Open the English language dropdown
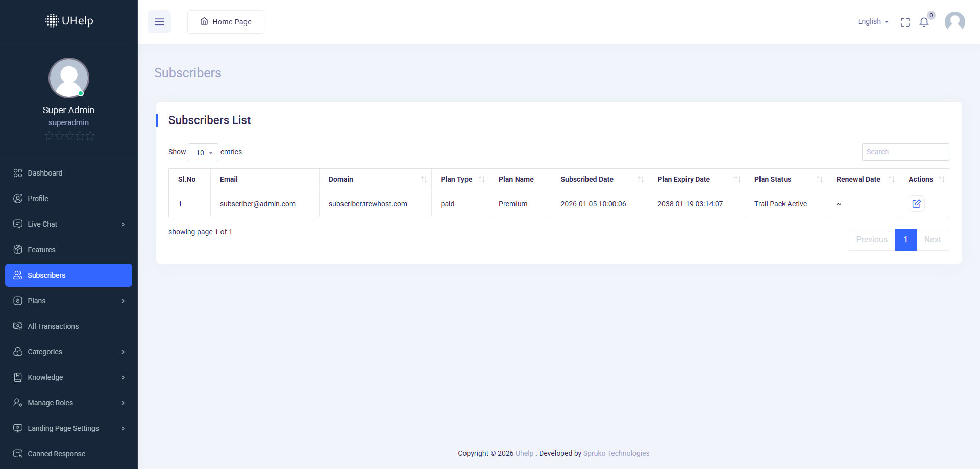This screenshot has width=980, height=469. [x=872, y=22]
